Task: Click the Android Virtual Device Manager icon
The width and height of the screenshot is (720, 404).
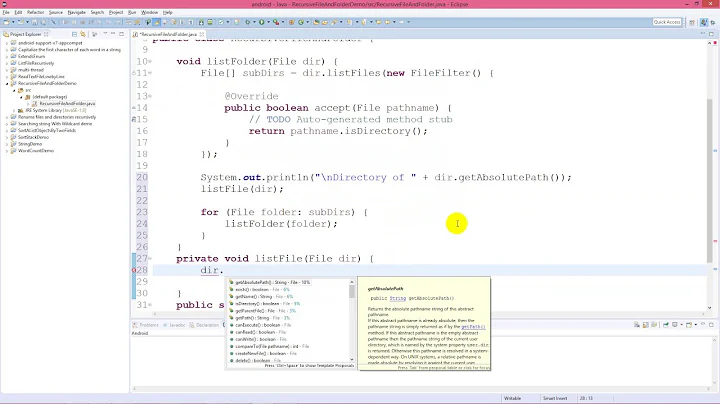Action: click(210, 22)
